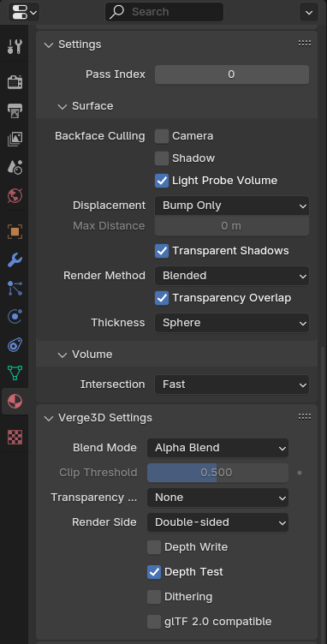Switch to the Output properties tab

(x=15, y=110)
